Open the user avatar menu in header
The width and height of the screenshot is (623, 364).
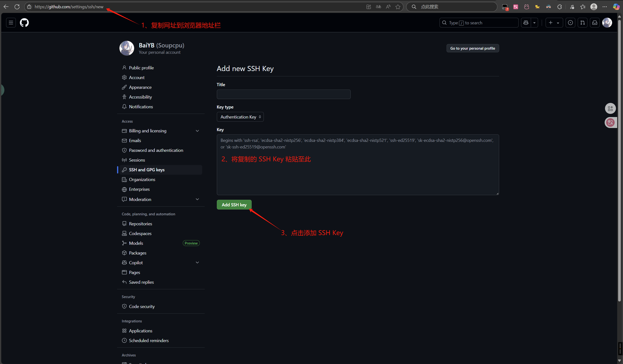607,23
